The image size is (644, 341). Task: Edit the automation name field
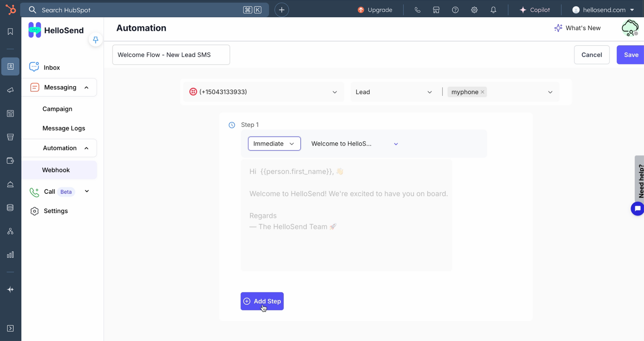[171, 55]
